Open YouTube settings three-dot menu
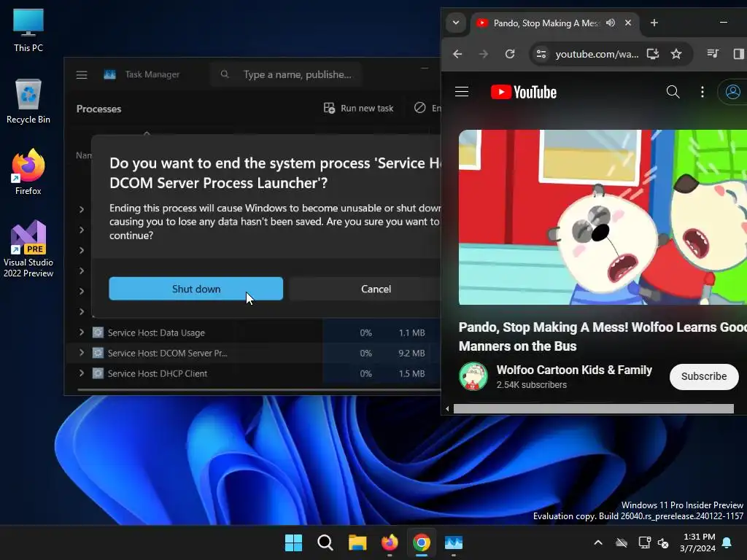The image size is (747, 560). tap(703, 92)
